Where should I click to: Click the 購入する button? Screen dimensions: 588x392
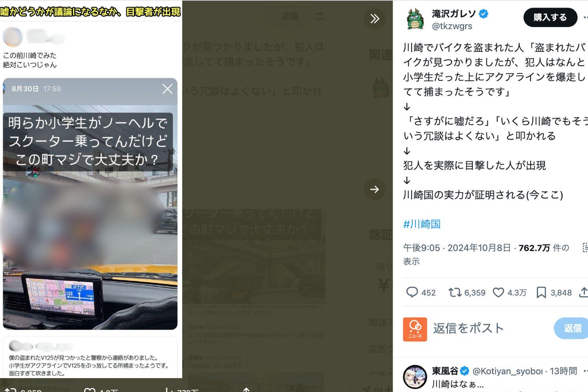click(550, 17)
